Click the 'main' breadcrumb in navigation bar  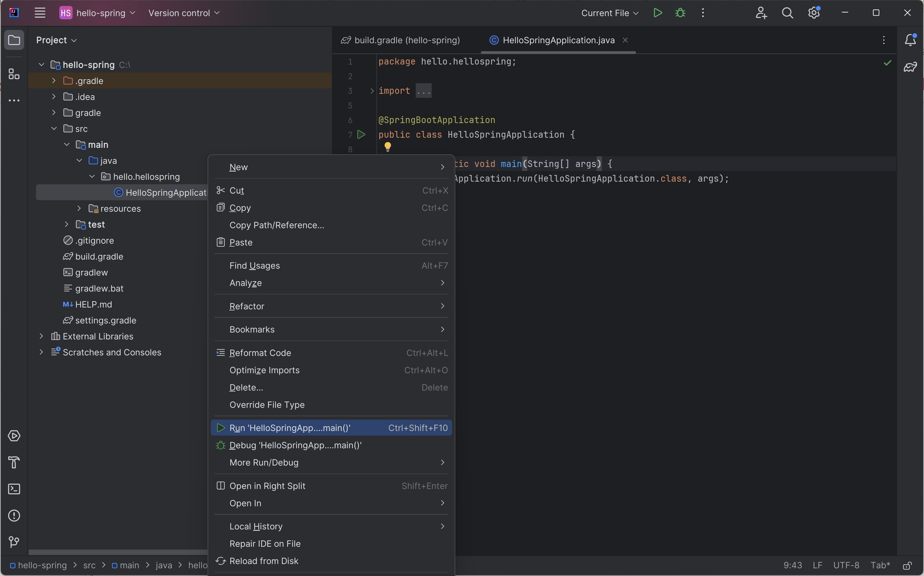(x=129, y=565)
